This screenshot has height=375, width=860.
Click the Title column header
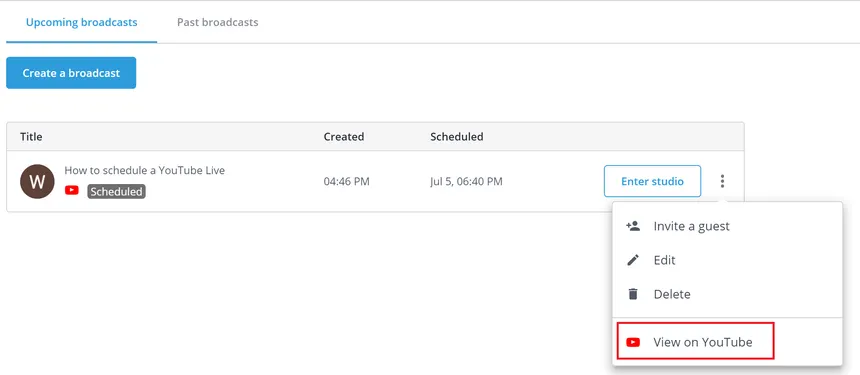(x=31, y=137)
